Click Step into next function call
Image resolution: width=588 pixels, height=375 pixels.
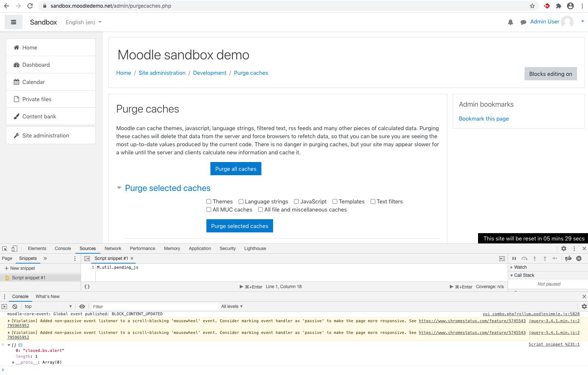pos(534,258)
